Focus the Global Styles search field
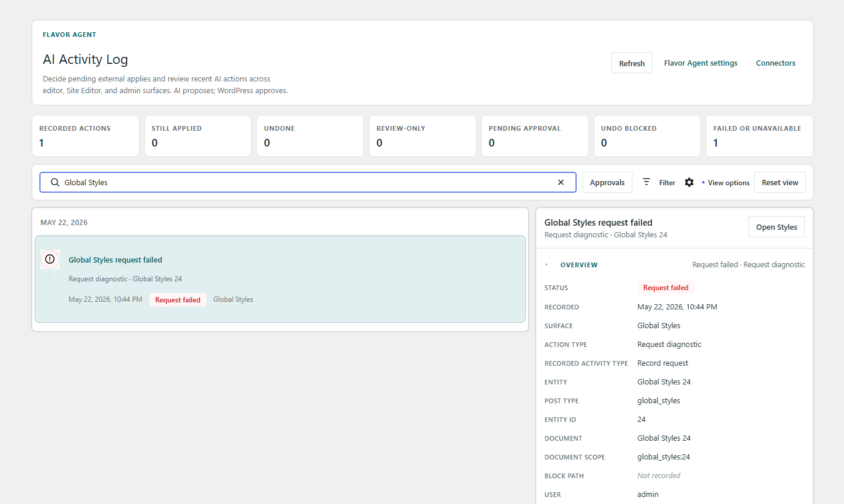 tap(308, 182)
